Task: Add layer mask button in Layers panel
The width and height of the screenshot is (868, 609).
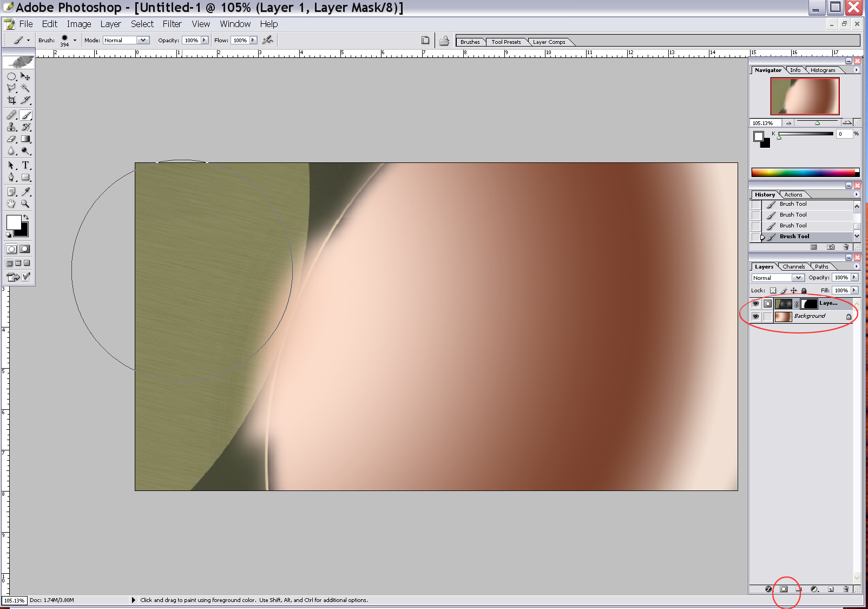Action: [784, 589]
